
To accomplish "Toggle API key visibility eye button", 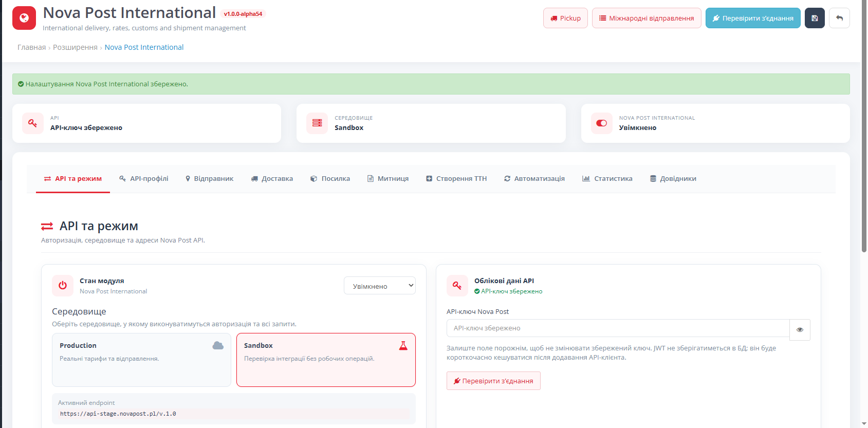I will (x=800, y=330).
